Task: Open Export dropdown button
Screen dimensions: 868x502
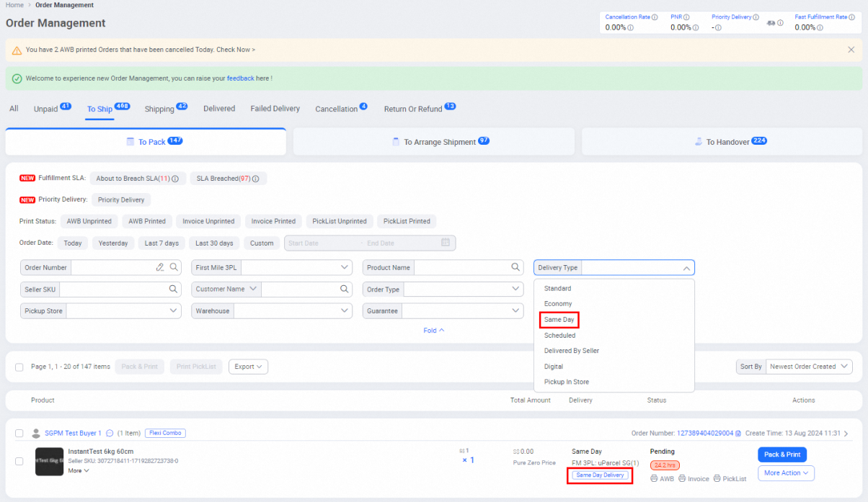Action: point(248,367)
